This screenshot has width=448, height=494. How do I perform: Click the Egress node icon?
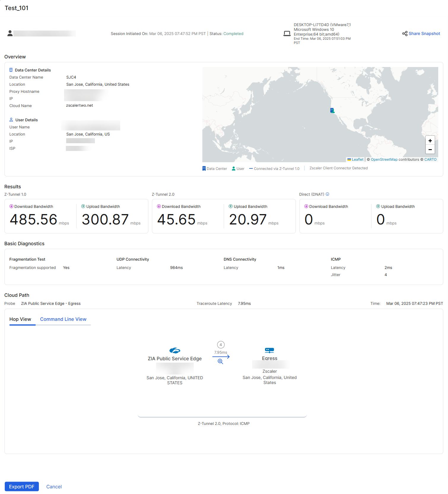pos(269,350)
